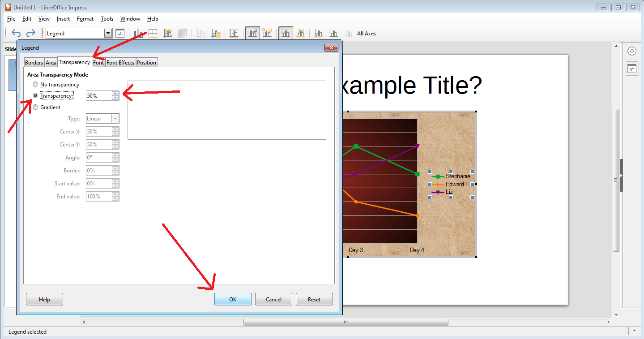Click the Day 4 axis label

pyautogui.click(x=417, y=250)
